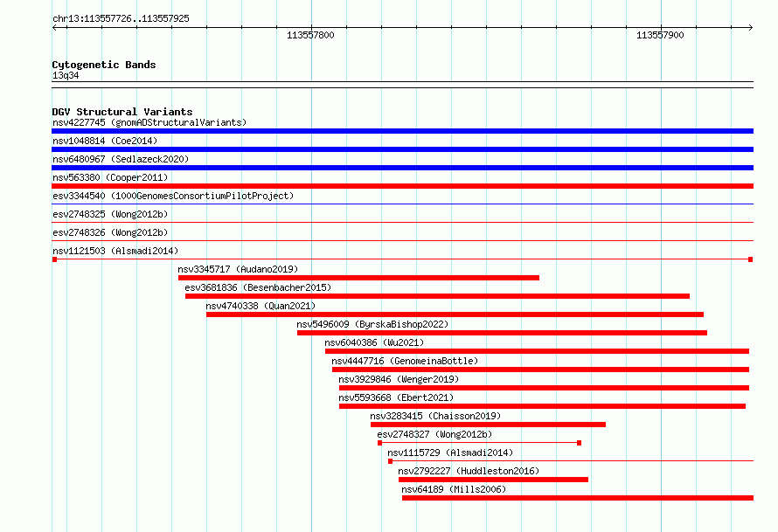Open nsv1121503 (Alsmadi2014) variant
778x532 pixels.
(x=115, y=251)
